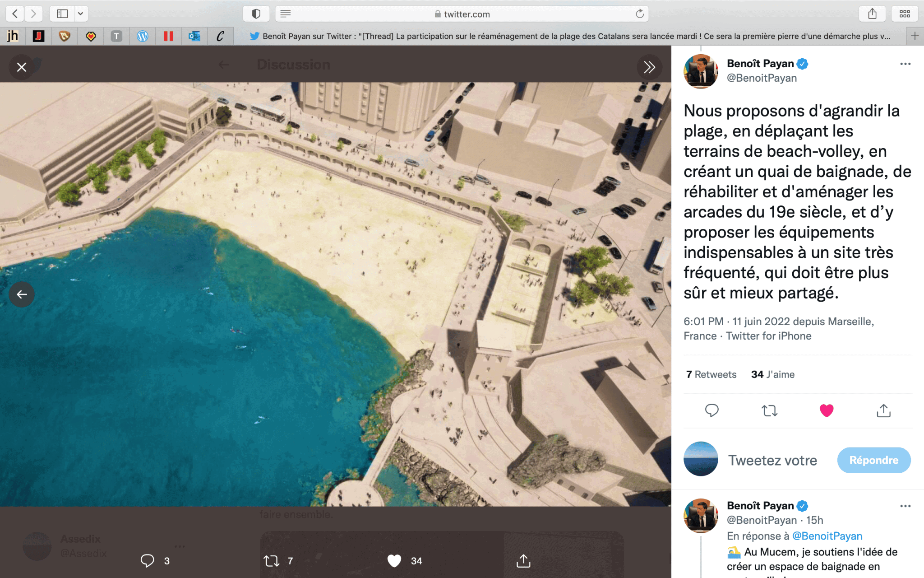Unlike the tweet via the pink heart
The height and width of the screenshot is (578, 924).
click(826, 410)
